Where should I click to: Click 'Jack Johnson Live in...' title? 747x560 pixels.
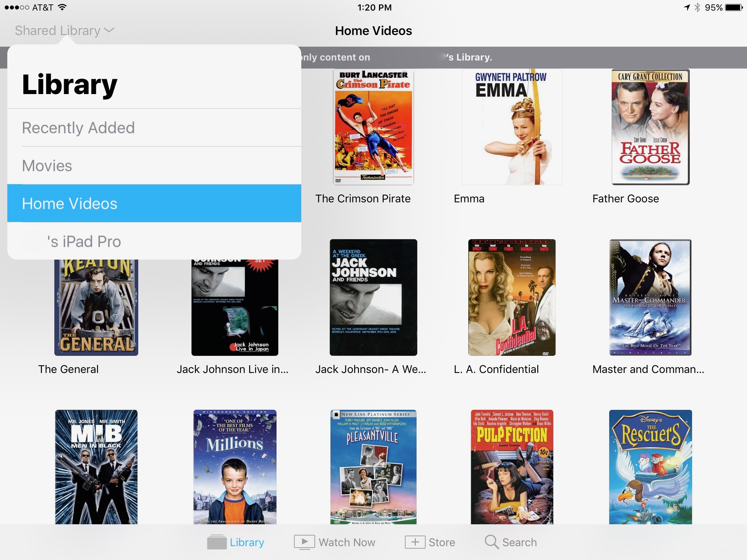coord(233,369)
